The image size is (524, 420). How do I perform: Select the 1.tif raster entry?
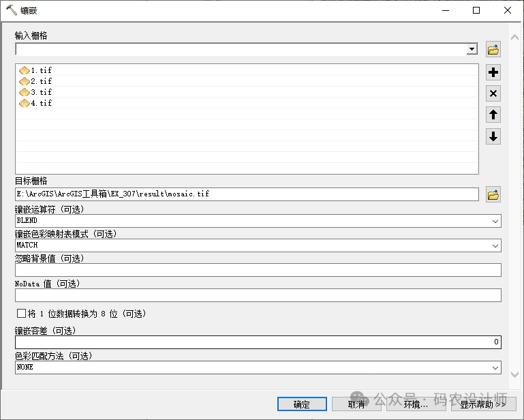pos(41,70)
